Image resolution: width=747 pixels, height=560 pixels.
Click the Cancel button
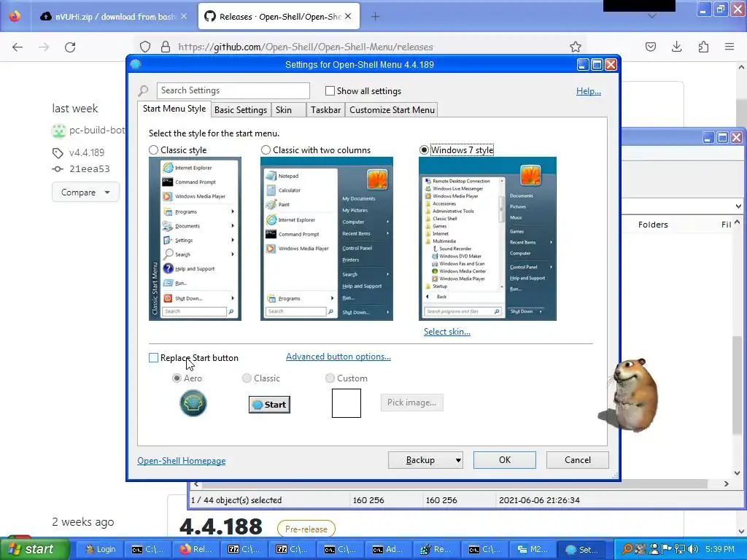point(578,460)
